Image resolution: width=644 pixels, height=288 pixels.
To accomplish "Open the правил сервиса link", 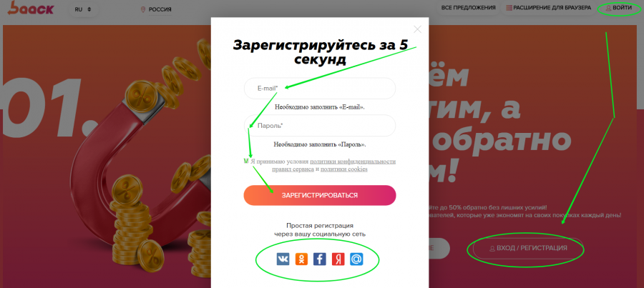I will coord(293,169).
